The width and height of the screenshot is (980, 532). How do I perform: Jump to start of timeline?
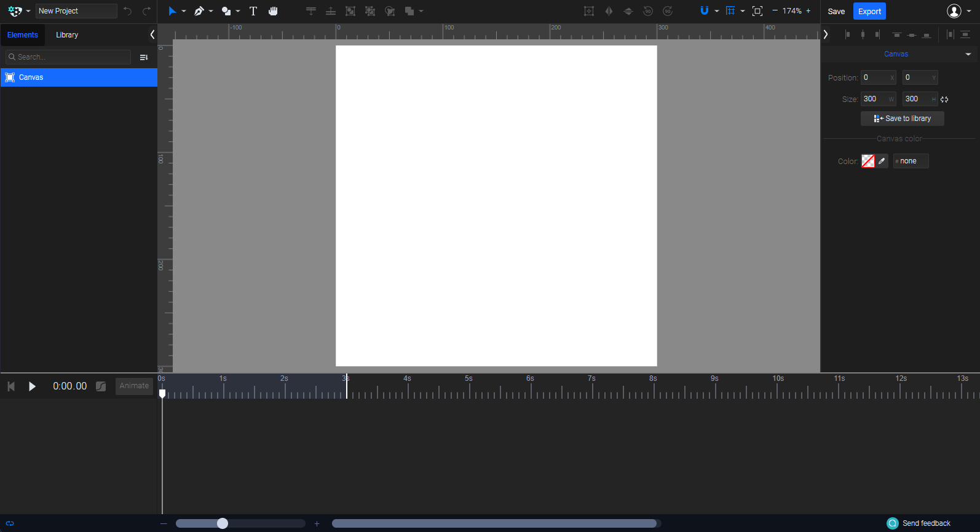tap(11, 386)
